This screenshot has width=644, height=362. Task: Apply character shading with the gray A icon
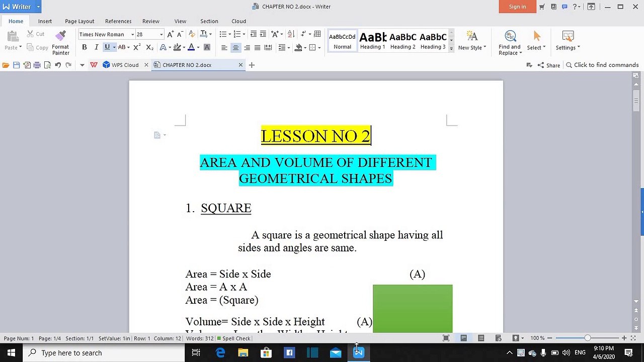coord(207,47)
